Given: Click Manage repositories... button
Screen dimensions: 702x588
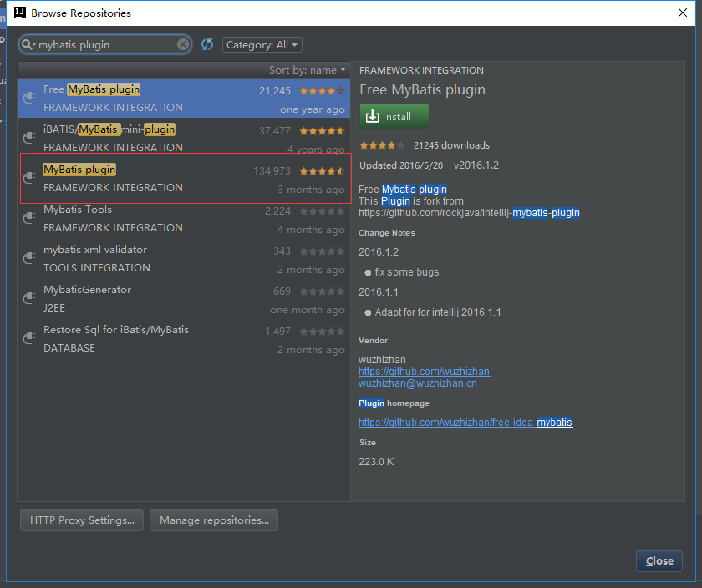Looking at the screenshot, I should tap(214, 520).
